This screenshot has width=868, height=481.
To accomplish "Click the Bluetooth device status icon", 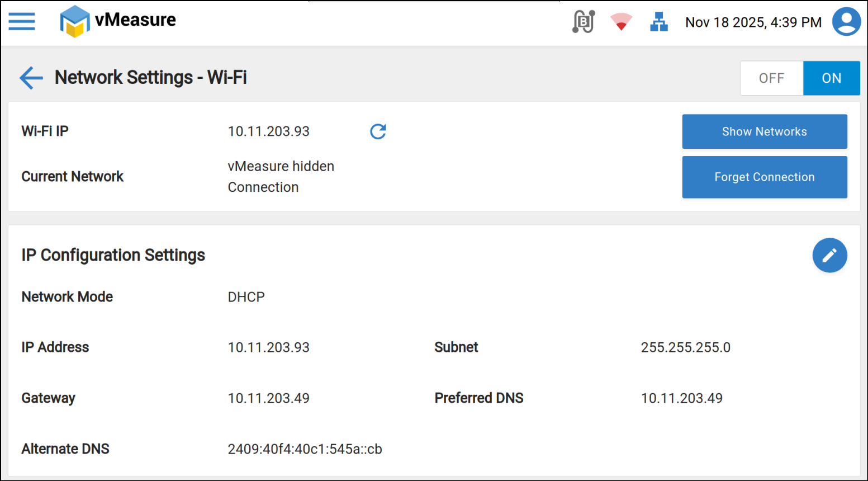I will click(x=584, y=22).
